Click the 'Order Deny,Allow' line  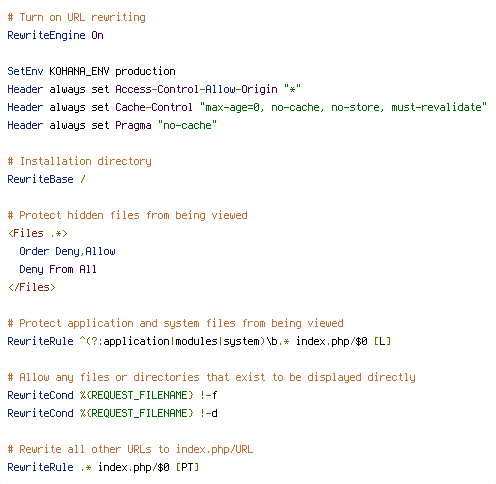[67, 251]
